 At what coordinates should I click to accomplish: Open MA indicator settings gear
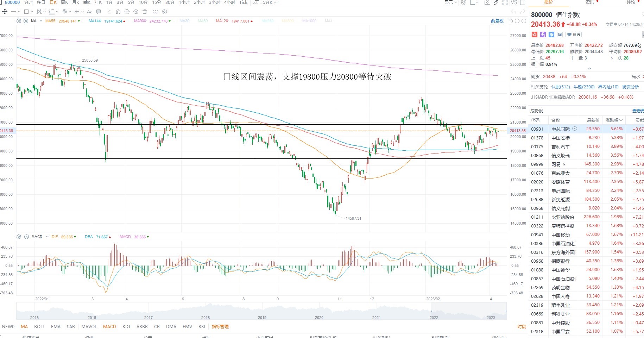(19, 21)
